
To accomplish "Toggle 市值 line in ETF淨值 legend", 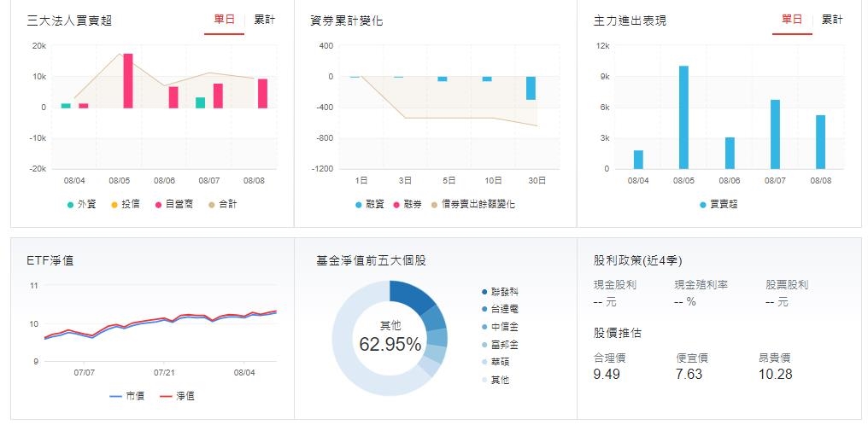I will pyautogui.click(x=128, y=396).
